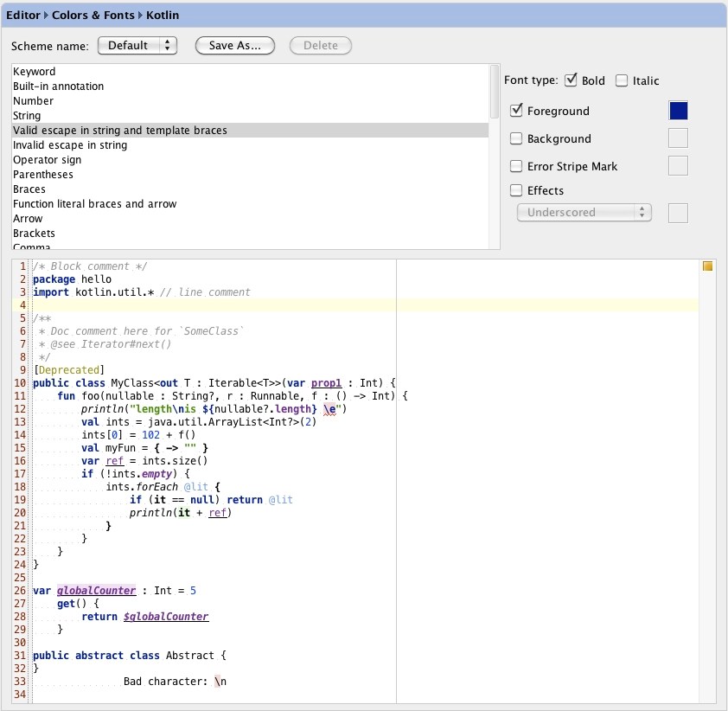The image size is (728, 711).
Task: Uncheck the Foreground attribute
Action: pos(516,111)
